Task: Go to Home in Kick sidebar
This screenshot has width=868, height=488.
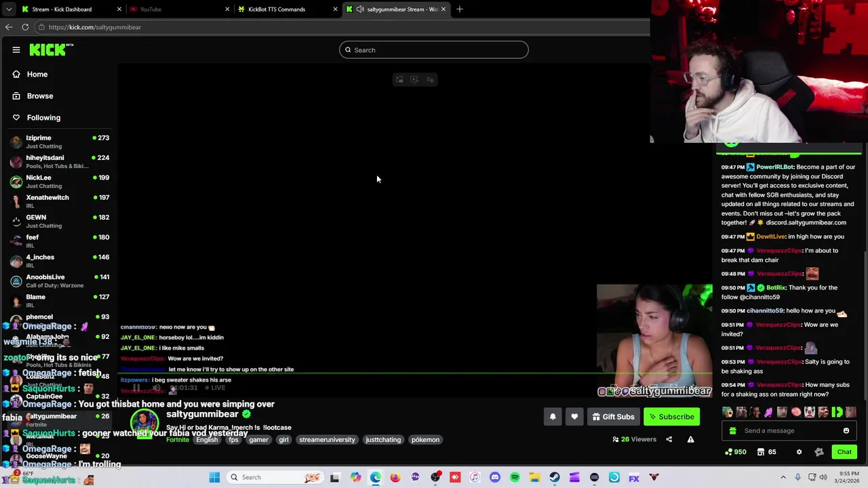Action: pyautogui.click(x=37, y=75)
